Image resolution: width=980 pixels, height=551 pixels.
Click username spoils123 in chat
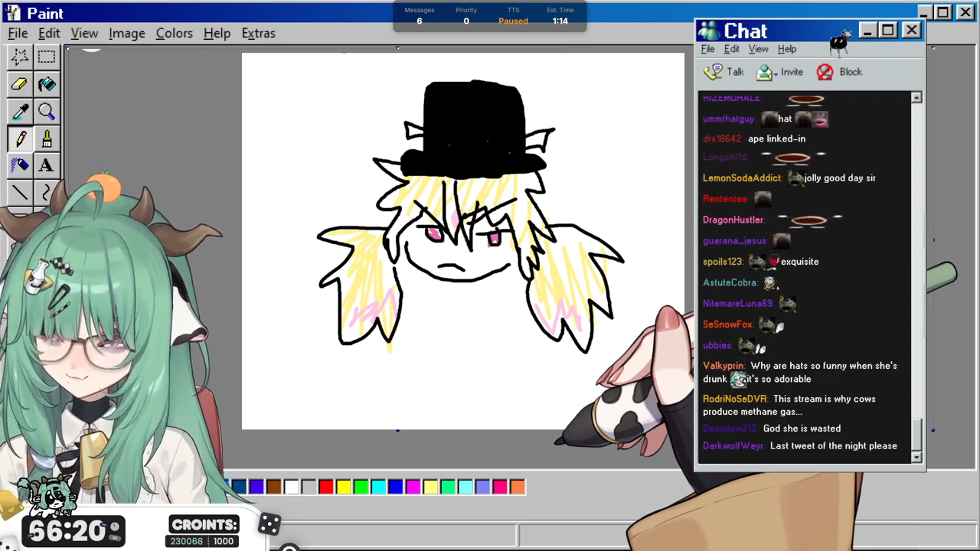coord(723,262)
